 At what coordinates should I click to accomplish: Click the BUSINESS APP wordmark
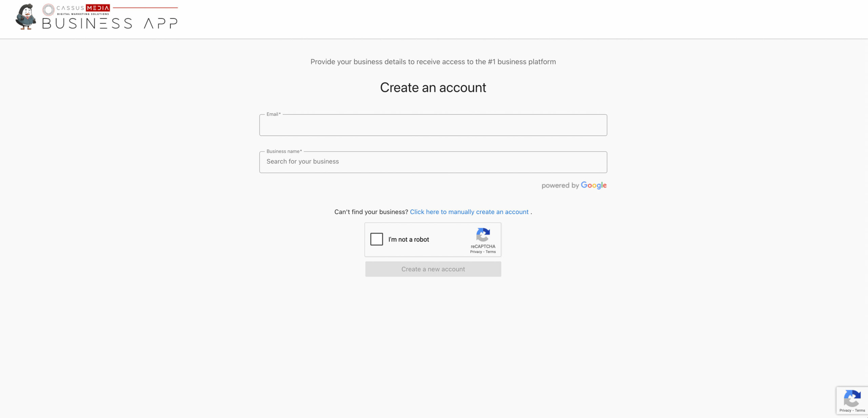110,23
